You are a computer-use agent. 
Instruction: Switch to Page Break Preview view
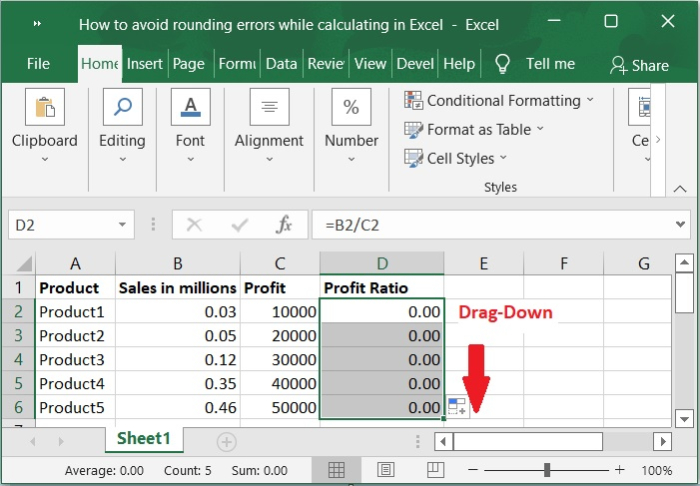pyautogui.click(x=435, y=470)
